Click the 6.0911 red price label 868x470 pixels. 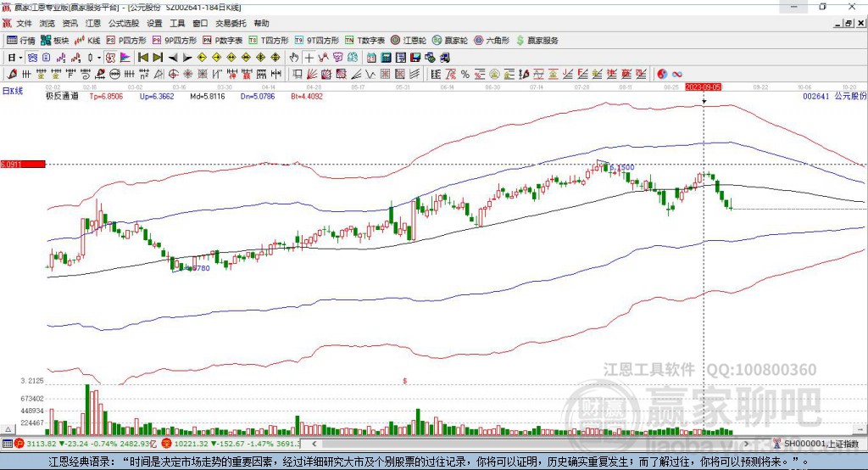tap(23, 164)
